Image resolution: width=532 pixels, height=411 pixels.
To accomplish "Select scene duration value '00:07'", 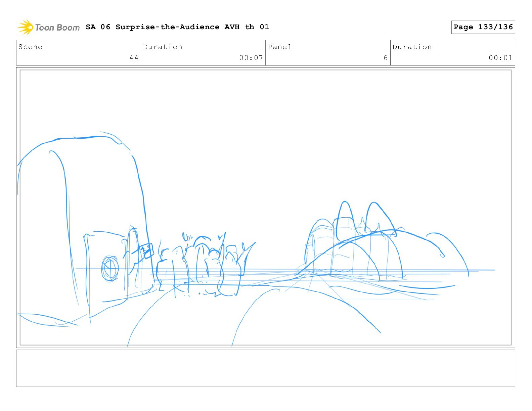I will click(251, 58).
